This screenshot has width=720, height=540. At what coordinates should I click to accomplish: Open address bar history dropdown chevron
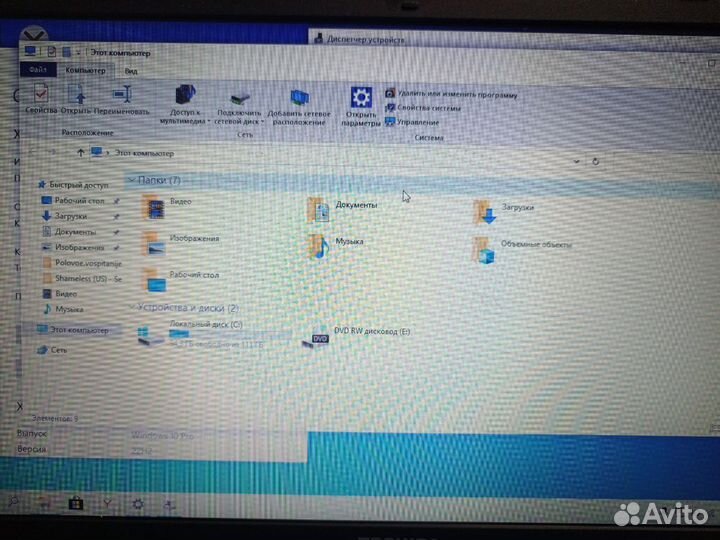pos(576,161)
